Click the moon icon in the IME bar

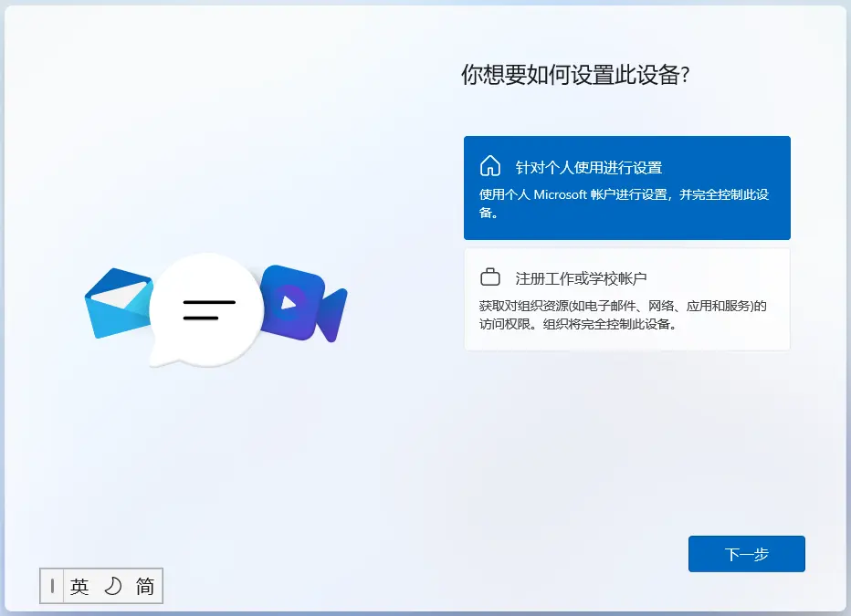[x=112, y=586]
